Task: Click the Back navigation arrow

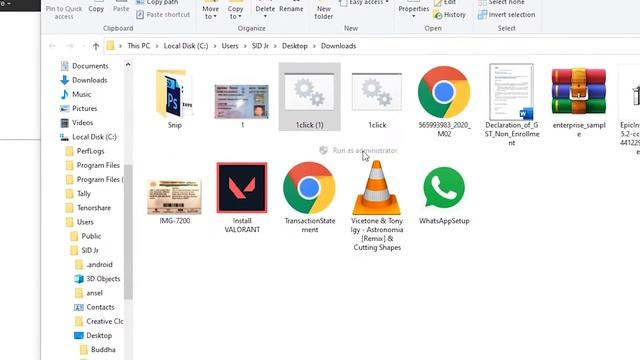Action: click(x=52, y=46)
